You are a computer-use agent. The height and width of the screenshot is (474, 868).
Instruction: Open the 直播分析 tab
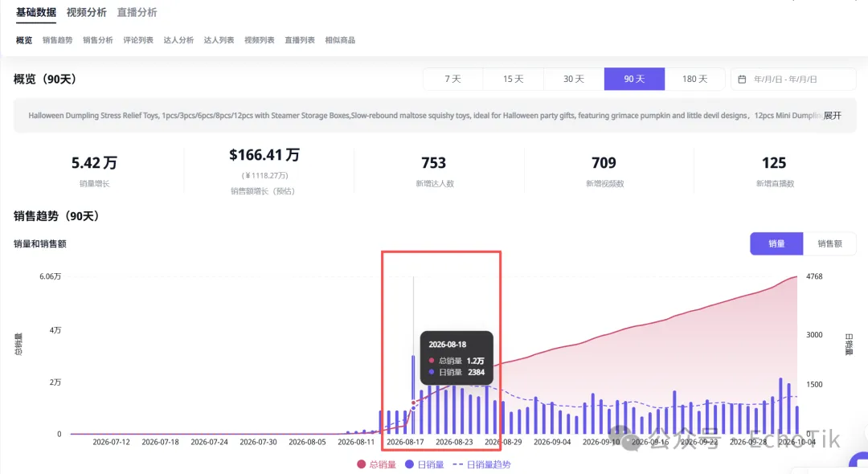click(x=137, y=12)
